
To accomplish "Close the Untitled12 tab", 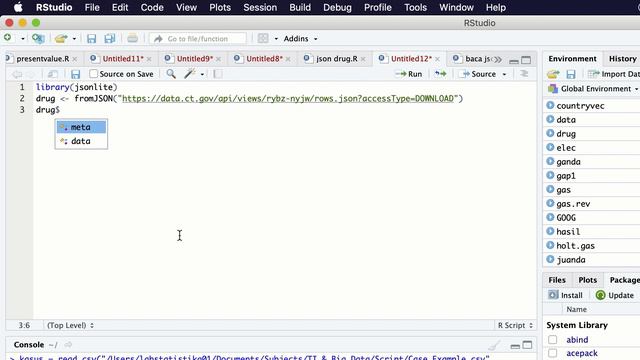I will [x=438, y=59].
